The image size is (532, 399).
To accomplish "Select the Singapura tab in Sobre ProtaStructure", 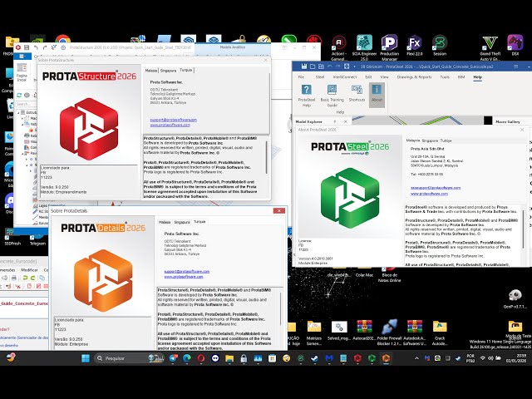I will (x=168, y=71).
